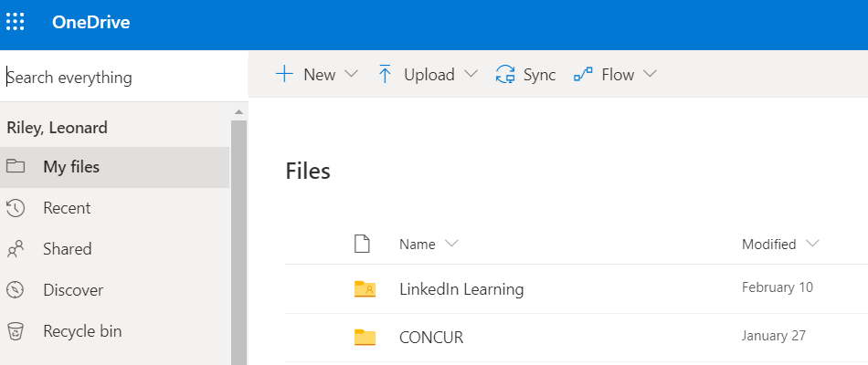Click the sidebar scrollbar up arrow
This screenshot has width=868, height=365.
[238, 112]
